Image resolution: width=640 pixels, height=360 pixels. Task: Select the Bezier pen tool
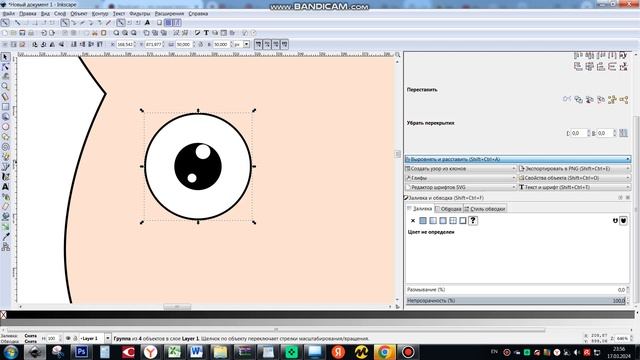[x=5, y=167]
